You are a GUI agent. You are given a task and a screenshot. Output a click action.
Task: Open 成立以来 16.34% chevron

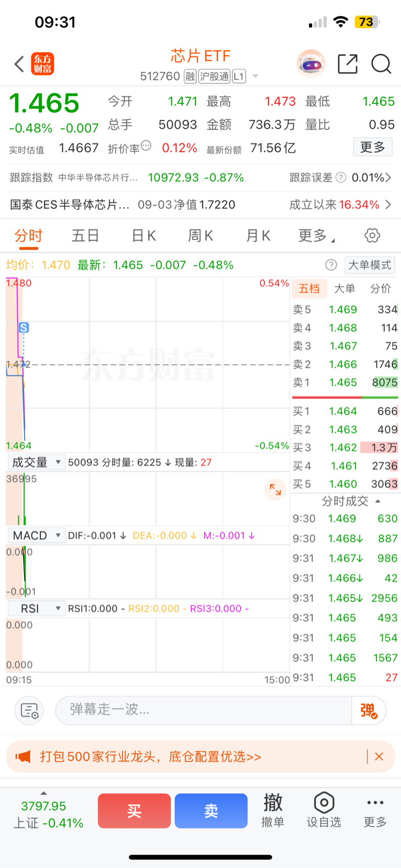click(x=388, y=205)
